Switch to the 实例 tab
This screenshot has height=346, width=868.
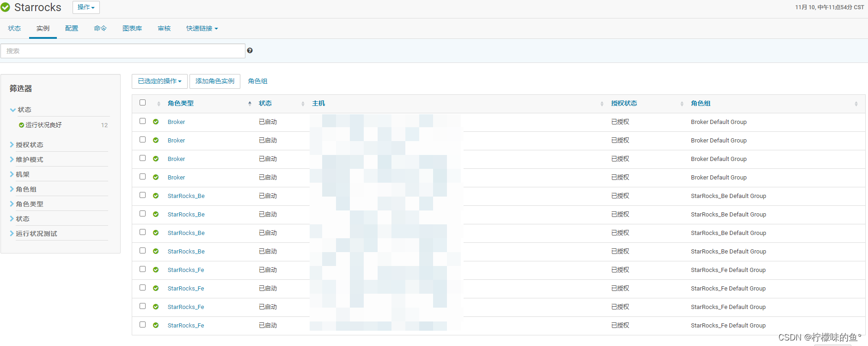pyautogui.click(x=43, y=28)
